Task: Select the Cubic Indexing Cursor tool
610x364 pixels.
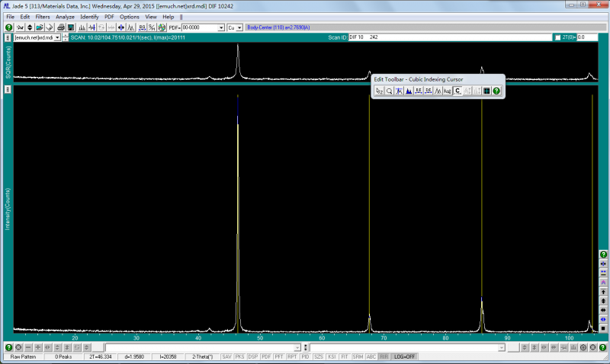Action: [x=458, y=91]
